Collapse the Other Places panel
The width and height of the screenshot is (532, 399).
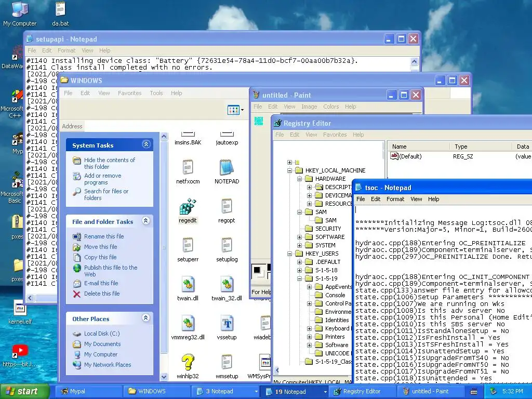(x=146, y=318)
